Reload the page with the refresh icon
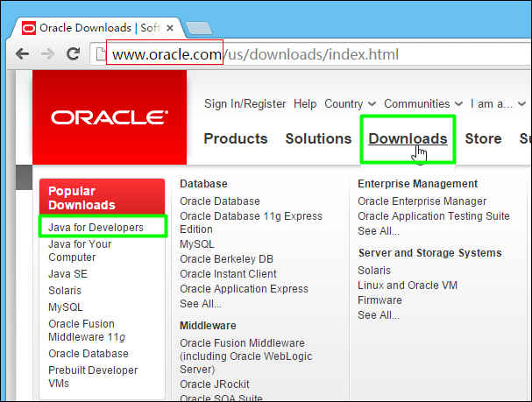Viewport: 532px width, 402px height. click(73, 54)
